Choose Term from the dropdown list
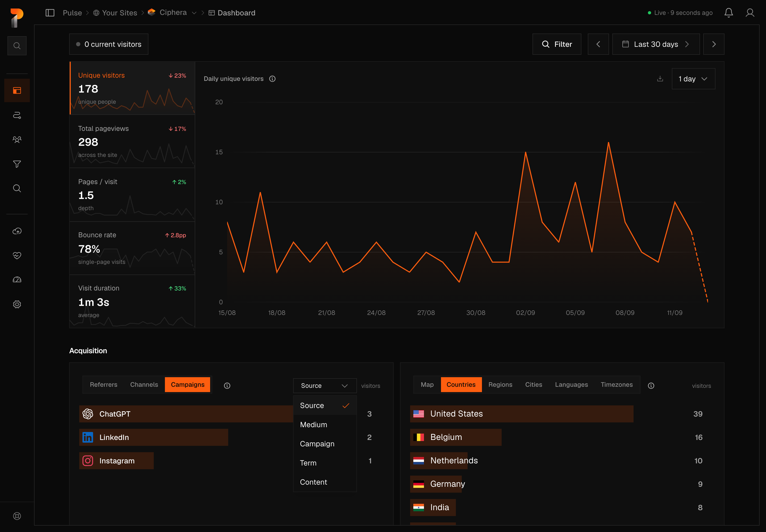 coord(325,463)
